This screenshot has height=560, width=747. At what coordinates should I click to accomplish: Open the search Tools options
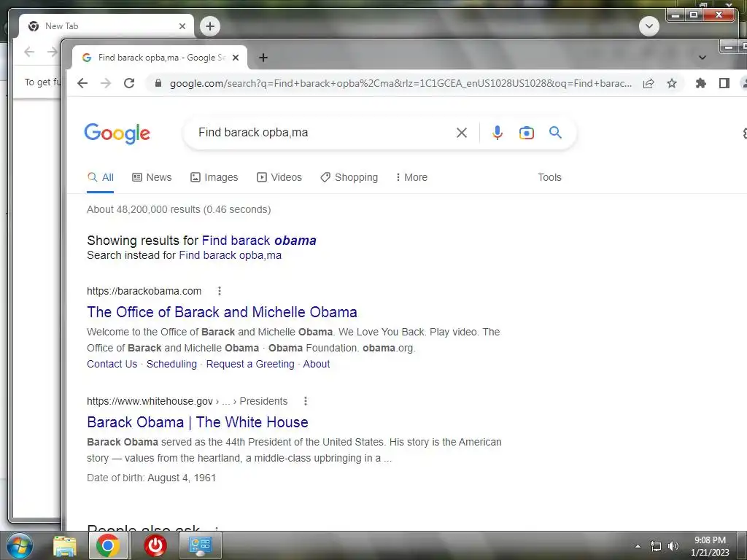[550, 178]
